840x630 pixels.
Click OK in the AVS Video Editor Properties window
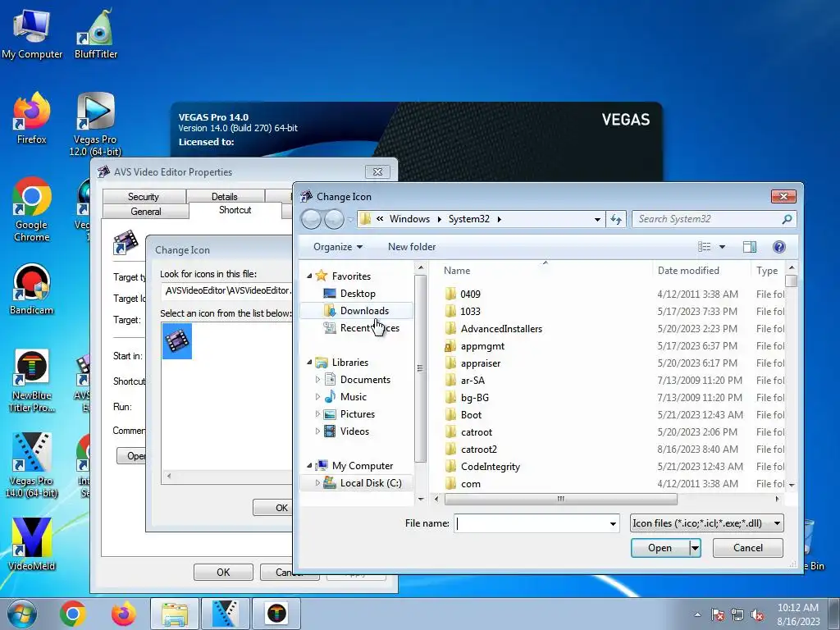(223, 572)
